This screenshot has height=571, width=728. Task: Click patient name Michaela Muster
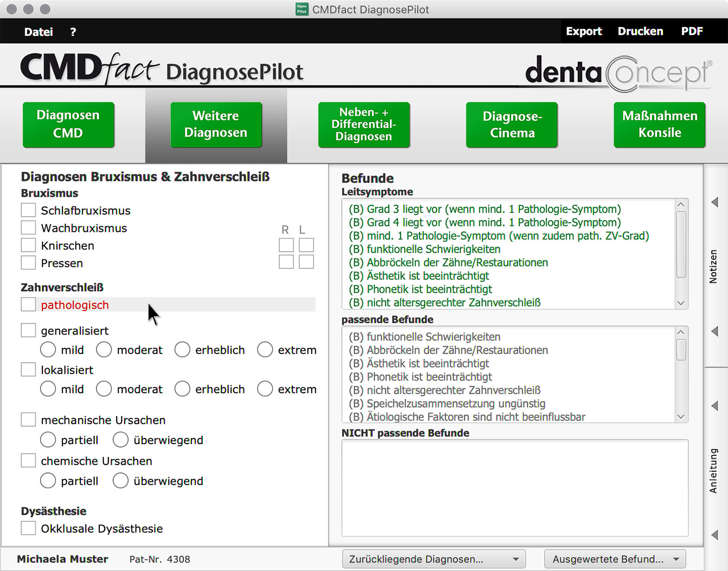tap(63, 559)
